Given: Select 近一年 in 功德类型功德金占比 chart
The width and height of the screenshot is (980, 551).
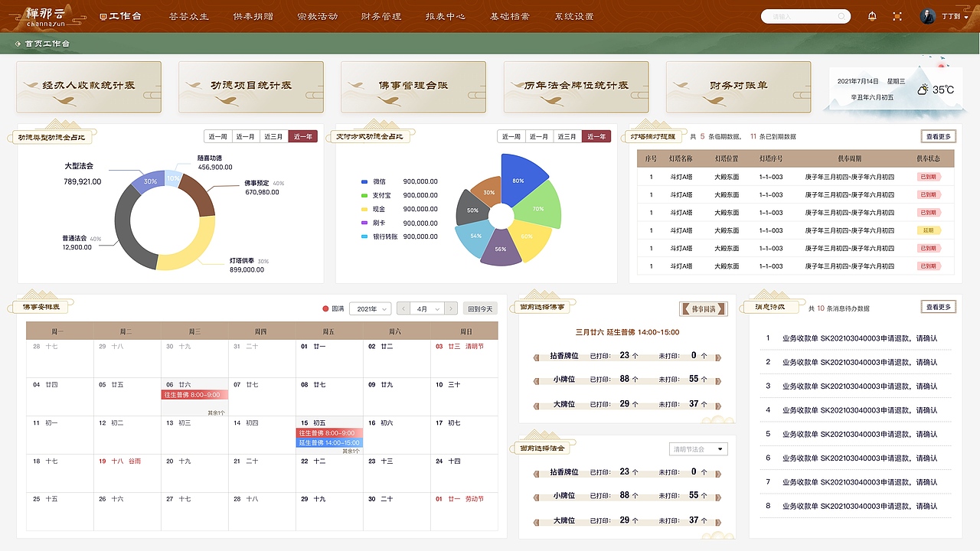Looking at the screenshot, I should click(302, 136).
